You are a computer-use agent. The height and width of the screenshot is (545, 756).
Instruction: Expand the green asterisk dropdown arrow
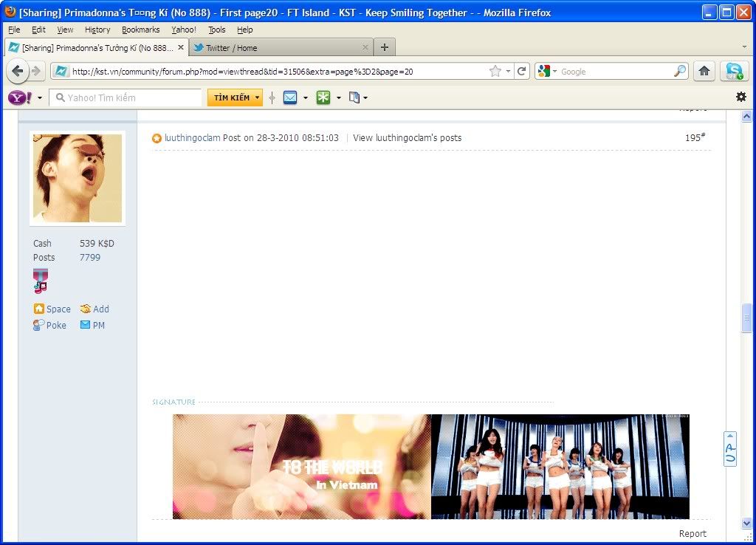[338, 98]
